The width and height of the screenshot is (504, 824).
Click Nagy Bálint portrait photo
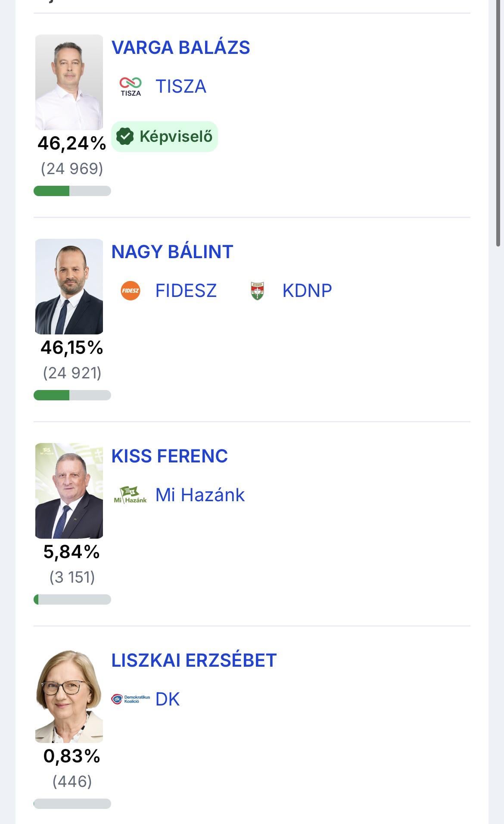(69, 287)
